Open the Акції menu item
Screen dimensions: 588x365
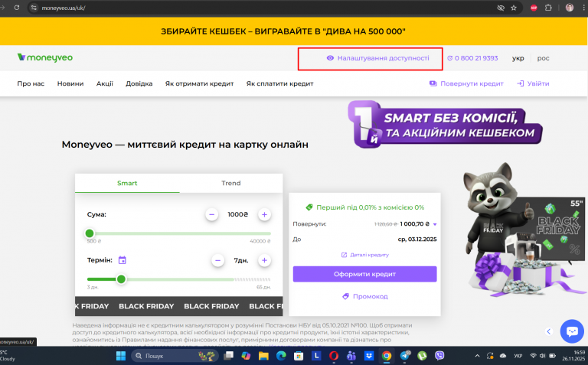point(105,83)
